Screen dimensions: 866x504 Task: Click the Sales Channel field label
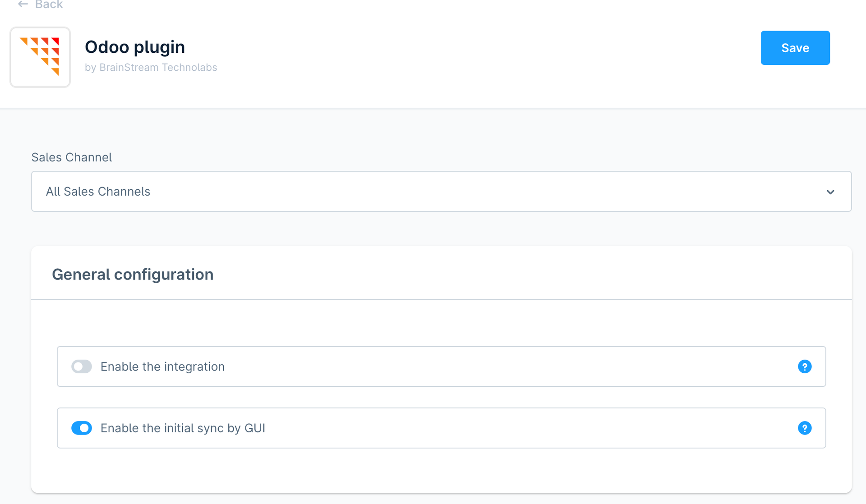coord(71,157)
